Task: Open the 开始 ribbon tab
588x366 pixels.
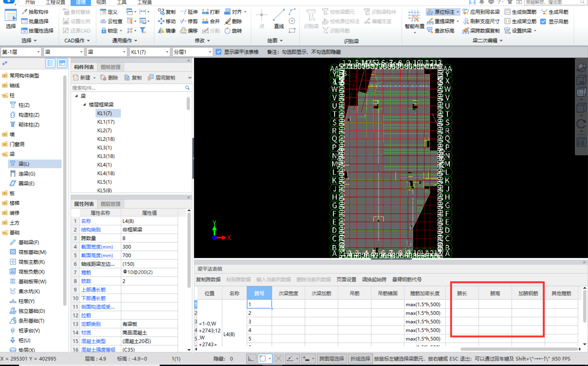Action: click(30, 2)
